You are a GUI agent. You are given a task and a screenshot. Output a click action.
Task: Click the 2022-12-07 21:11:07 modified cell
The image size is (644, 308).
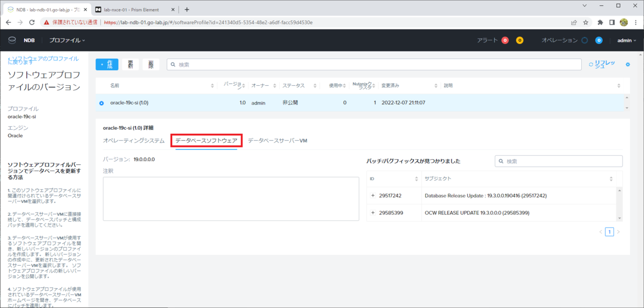pos(403,102)
